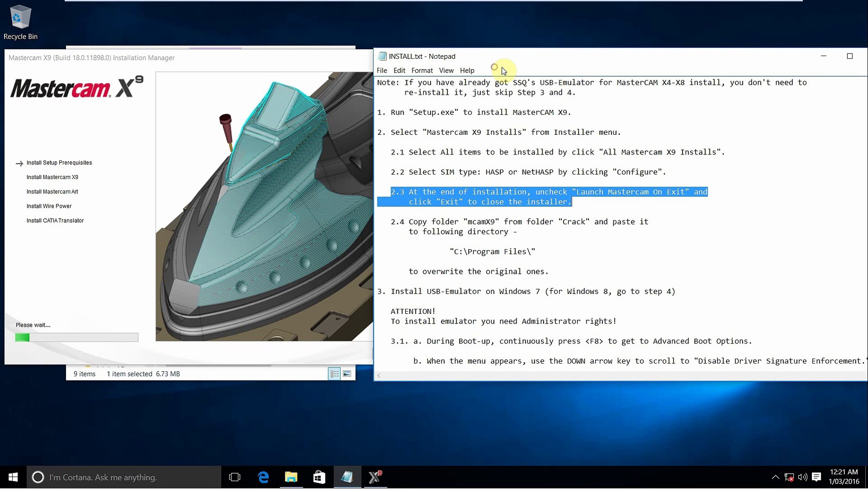Open the Windows Start menu

[13, 477]
